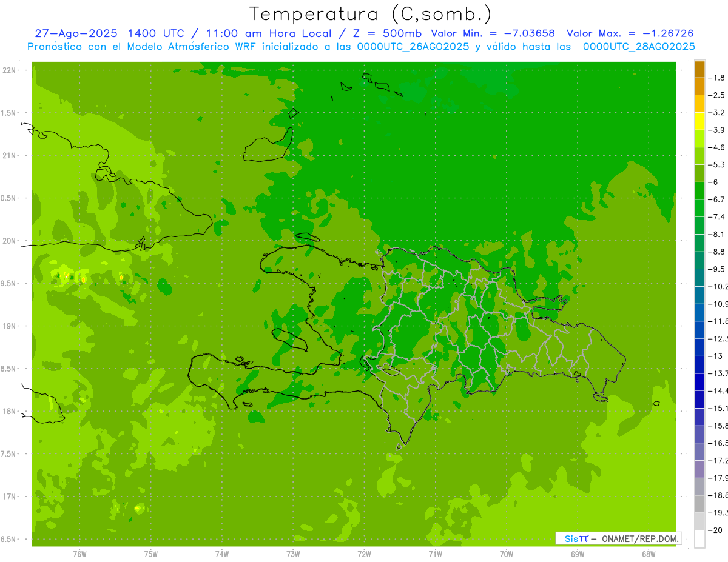The height and width of the screenshot is (562, 728).
Task: Click the '73W' longitude label
Action: coord(293,554)
